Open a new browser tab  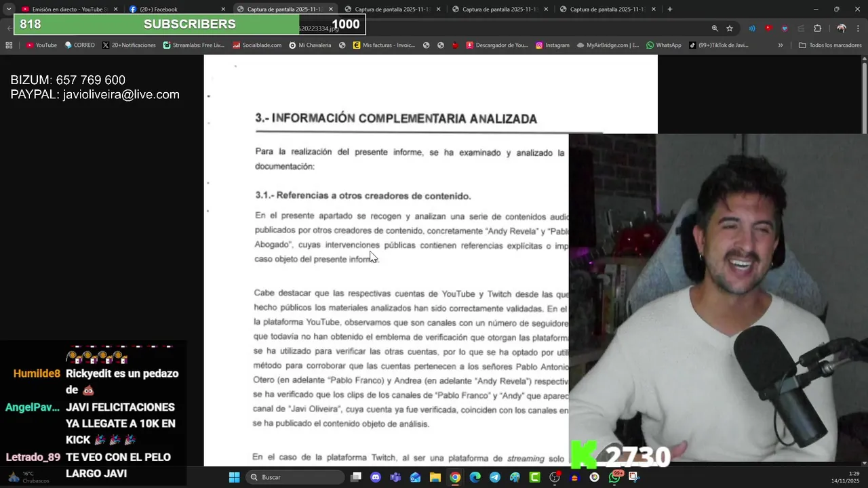[x=669, y=9]
